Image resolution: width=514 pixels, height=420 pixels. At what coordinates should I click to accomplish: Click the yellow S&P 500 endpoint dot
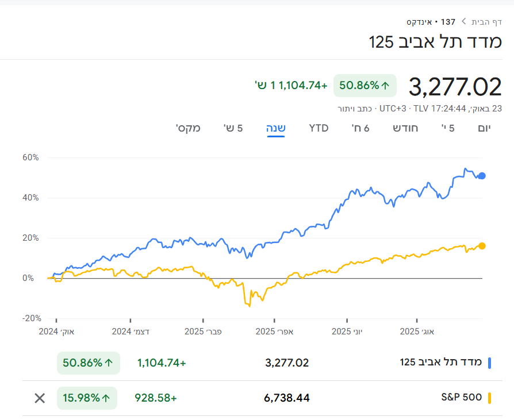(x=482, y=246)
